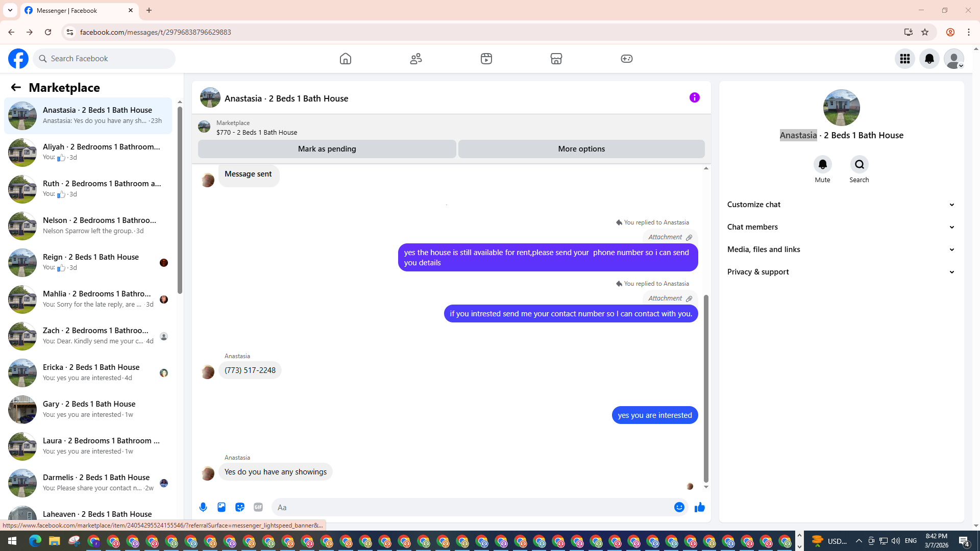Image resolution: width=980 pixels, height=551 pixels.
Task: Bookmark this tab with the star icon
Action: pyautogui.click(x=925, y=32)
